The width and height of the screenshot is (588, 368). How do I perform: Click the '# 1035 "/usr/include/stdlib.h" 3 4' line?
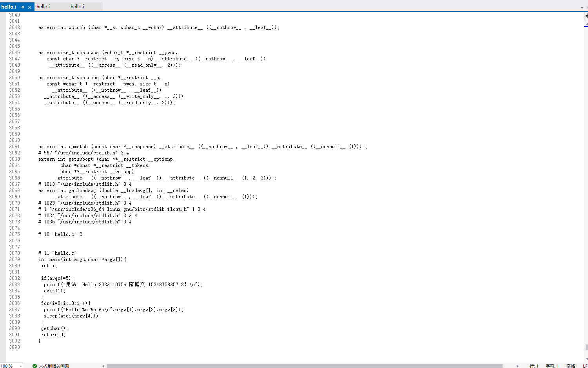point(85,222)
